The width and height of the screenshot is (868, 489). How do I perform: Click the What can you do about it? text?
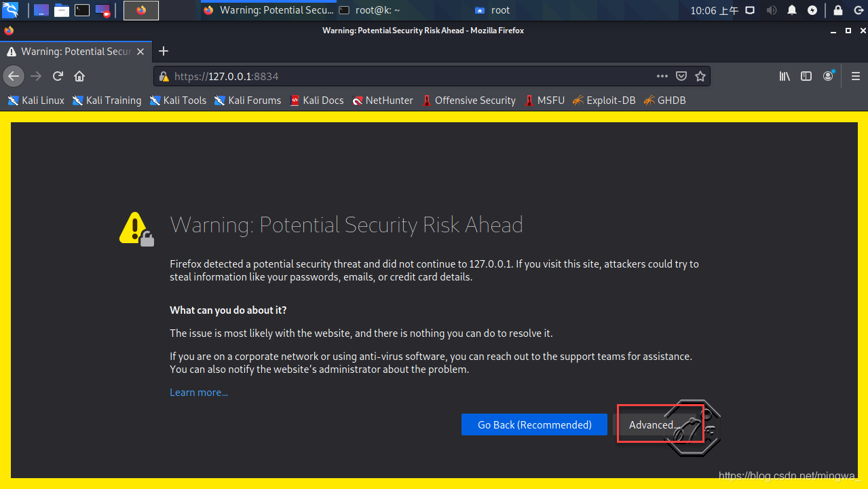coord(228,310)
